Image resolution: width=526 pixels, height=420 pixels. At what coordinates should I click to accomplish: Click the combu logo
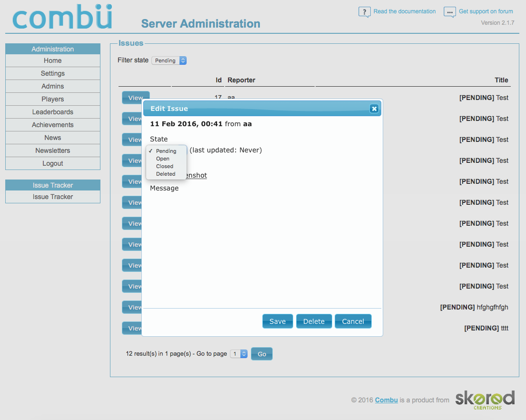(62, 17)
